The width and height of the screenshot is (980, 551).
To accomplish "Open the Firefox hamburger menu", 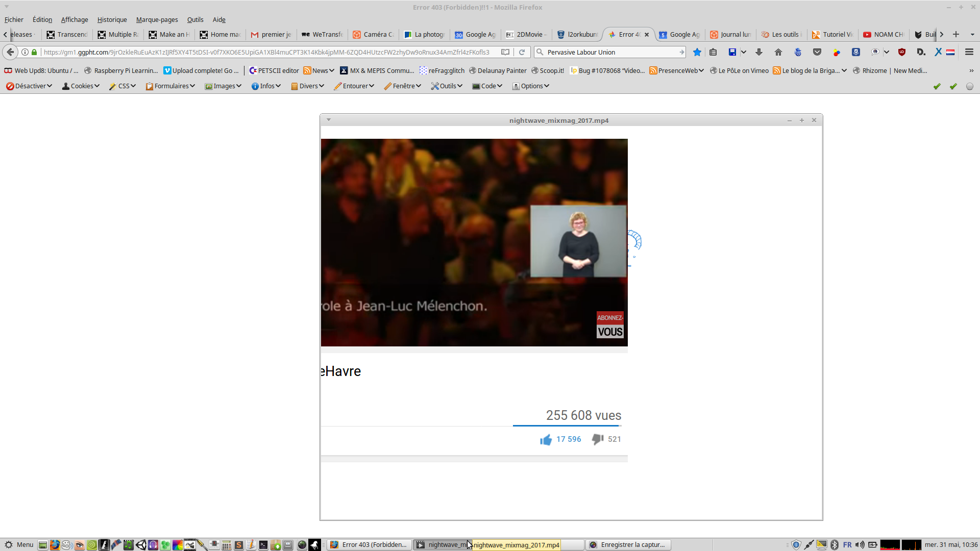I will coord(969,52).
